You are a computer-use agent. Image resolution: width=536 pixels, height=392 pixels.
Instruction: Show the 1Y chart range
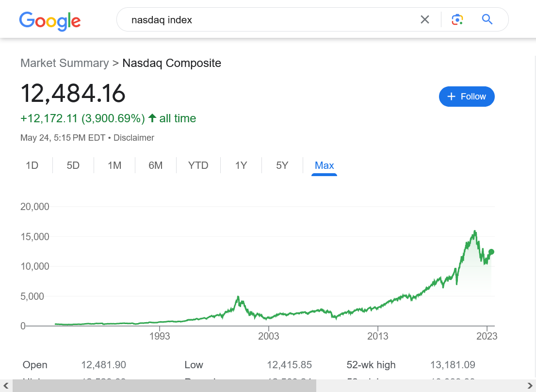(x=241, y=165)
